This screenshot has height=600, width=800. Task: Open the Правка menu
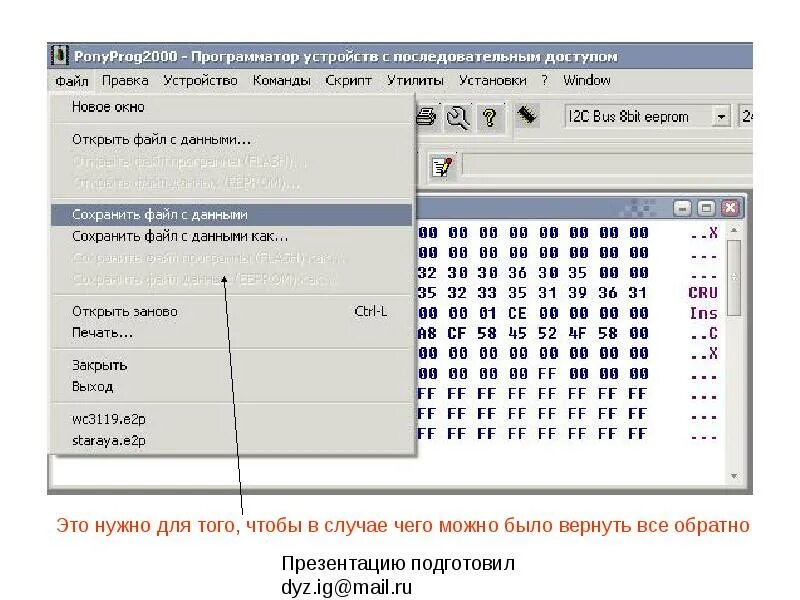click(125, 81)
